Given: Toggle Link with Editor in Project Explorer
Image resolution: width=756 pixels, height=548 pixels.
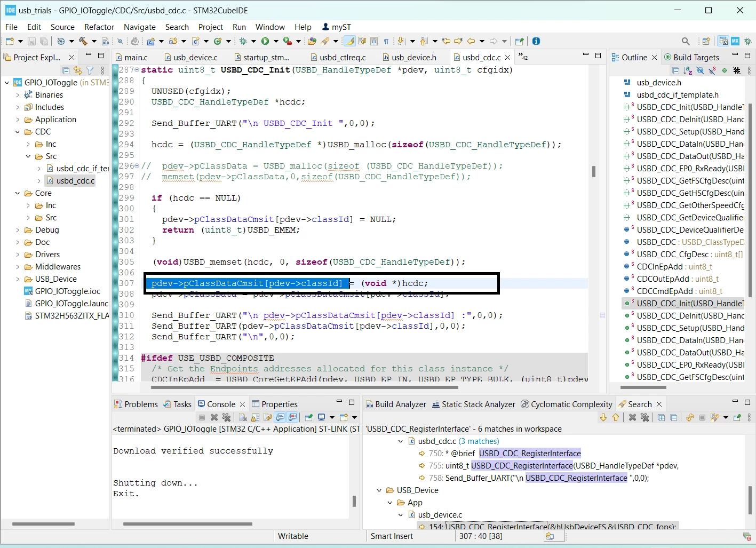Looking at the screenshot, I should click(78, 70).
